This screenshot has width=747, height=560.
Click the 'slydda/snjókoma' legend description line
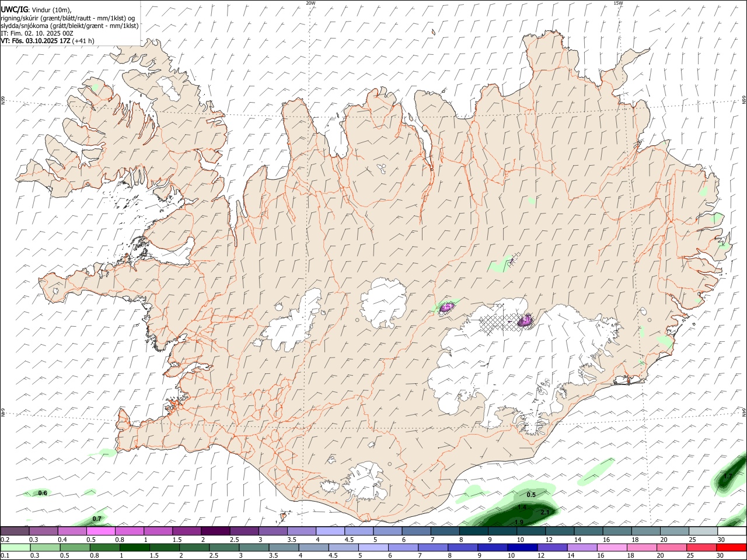click(x=69, y=26)
